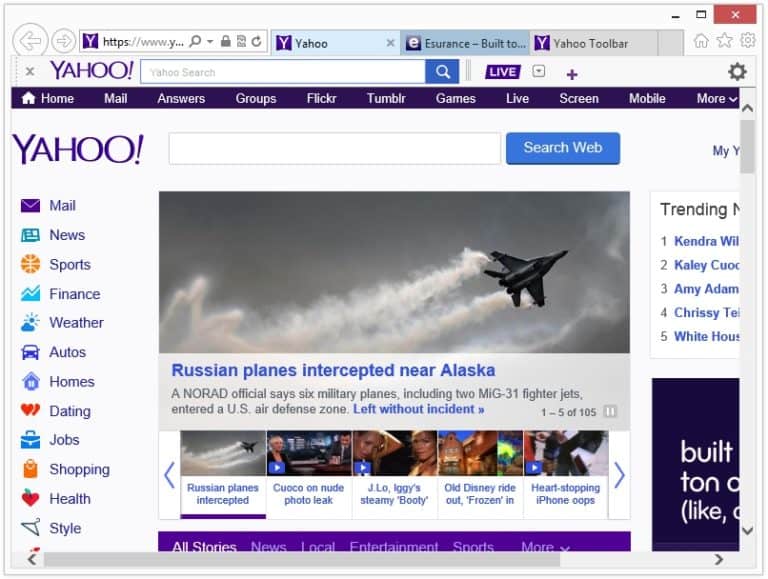
Task: Show previous story thumbnails
Action: pos(169,475)
